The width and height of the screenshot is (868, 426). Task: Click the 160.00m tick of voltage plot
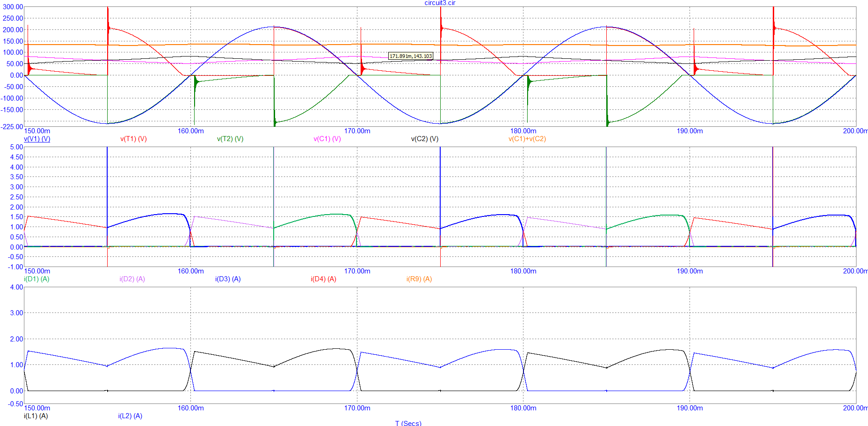point(190,131)
